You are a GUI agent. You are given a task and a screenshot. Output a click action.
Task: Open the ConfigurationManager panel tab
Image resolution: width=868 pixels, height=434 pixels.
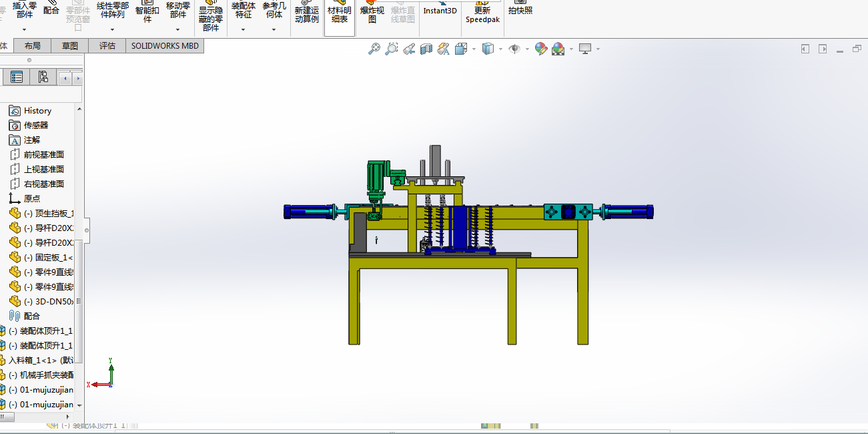pyautogui.click(x=43, y=77)
